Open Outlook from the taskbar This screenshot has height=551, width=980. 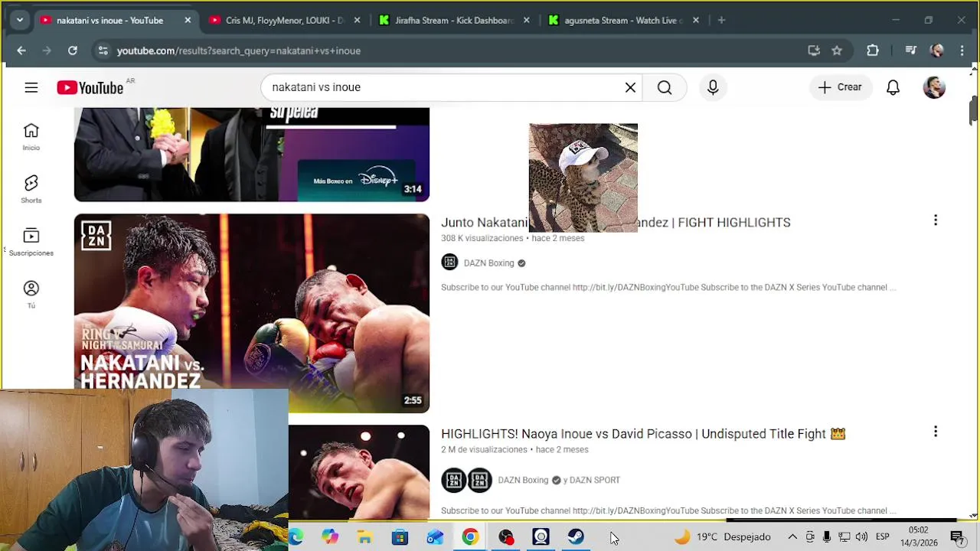coord(435,536)
